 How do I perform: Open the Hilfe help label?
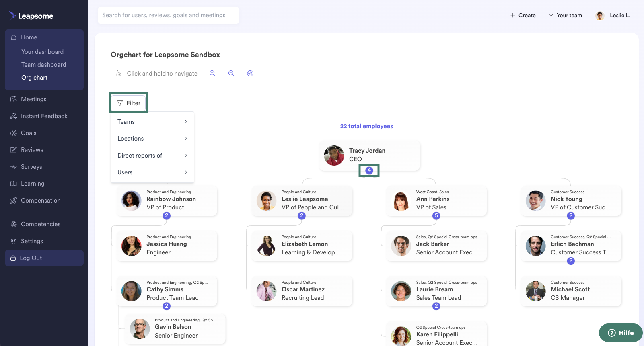[x=626, y=333]
